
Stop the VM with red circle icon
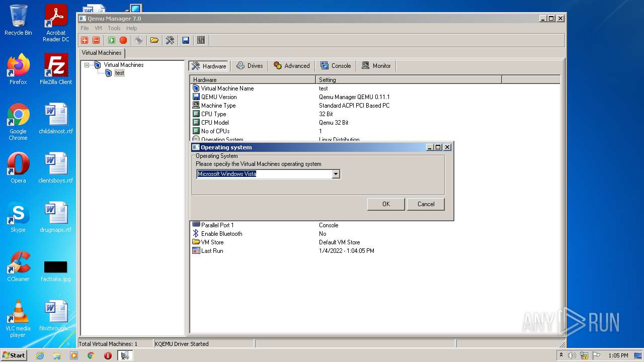pos(123,40)
